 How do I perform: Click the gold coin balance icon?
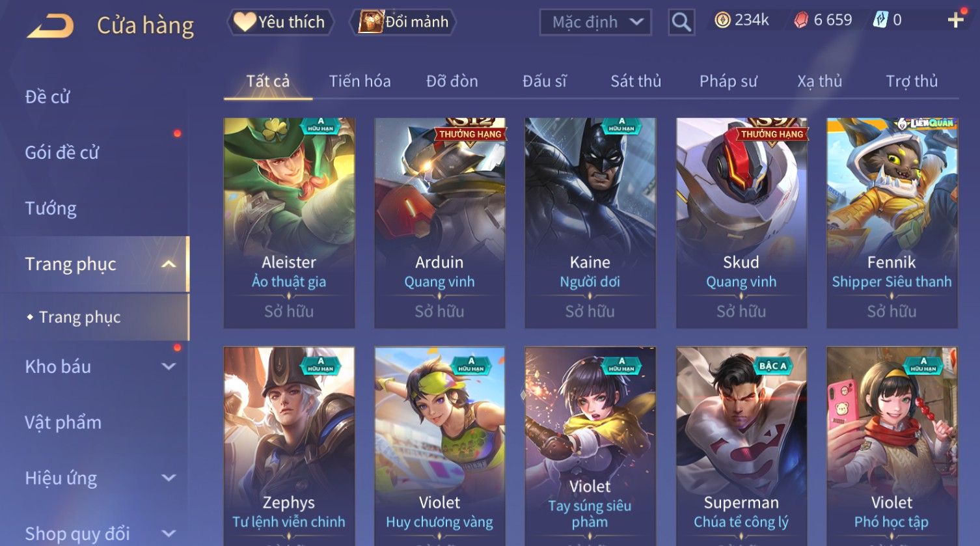pos(722,21)
